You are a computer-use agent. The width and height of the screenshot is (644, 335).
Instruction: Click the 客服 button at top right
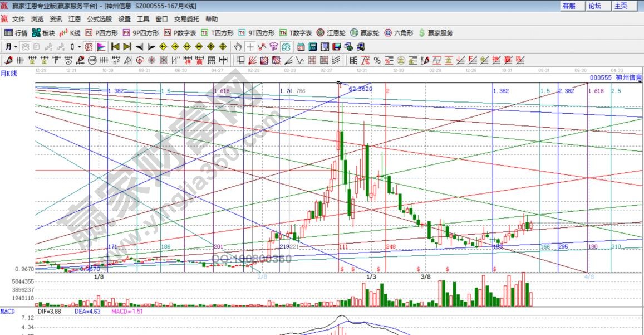[569, 6]
